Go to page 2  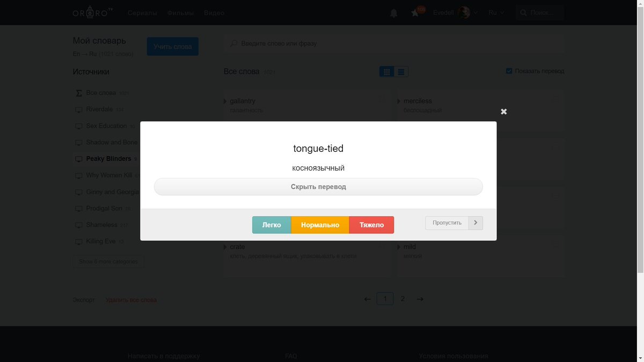point(402,299)
